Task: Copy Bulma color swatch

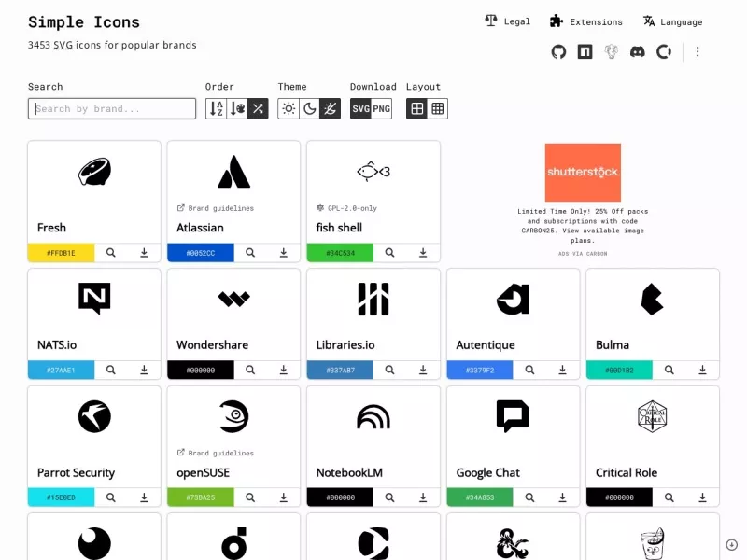Action: coord(619,370)
